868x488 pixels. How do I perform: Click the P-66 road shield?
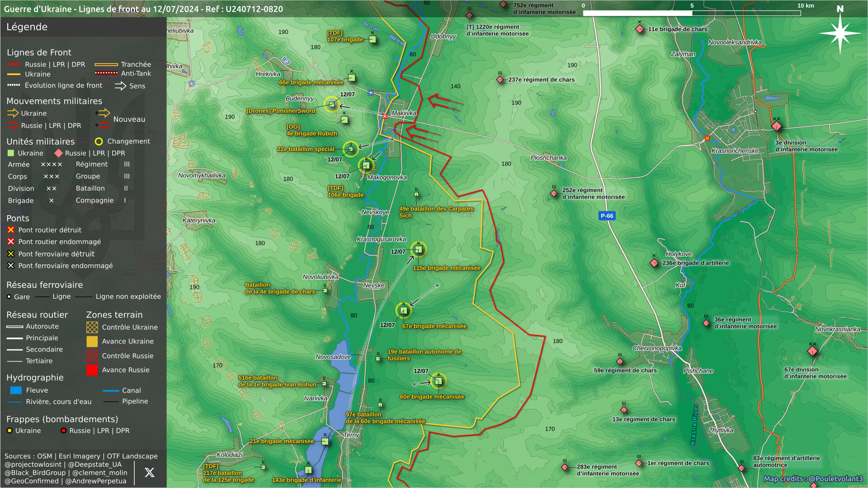pos(607,216)
